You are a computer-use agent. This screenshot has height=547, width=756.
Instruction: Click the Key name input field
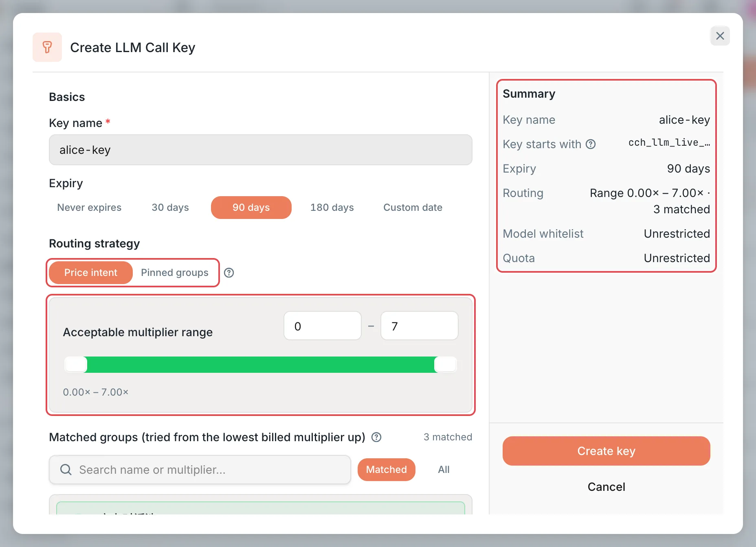[261, 150]
